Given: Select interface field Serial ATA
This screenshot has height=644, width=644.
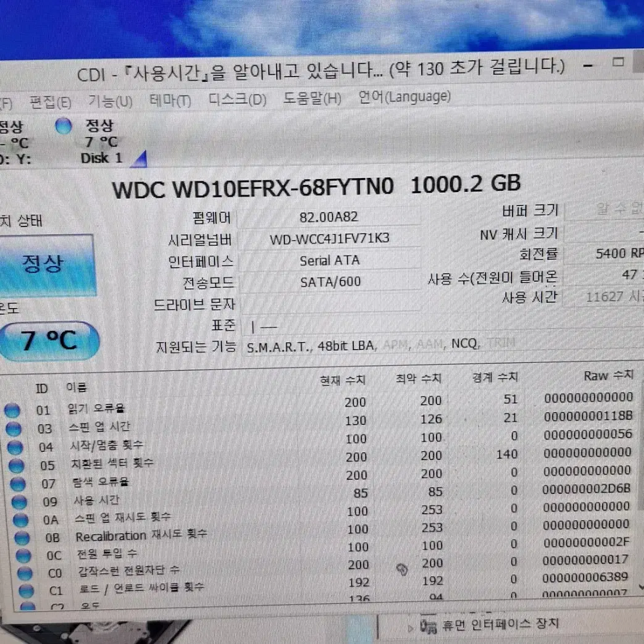Looking at the screenshot, I should pos(329,261).
